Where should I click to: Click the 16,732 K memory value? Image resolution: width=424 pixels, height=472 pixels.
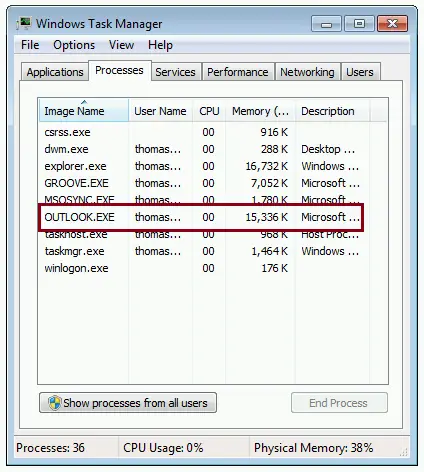[x=267, y=166]
